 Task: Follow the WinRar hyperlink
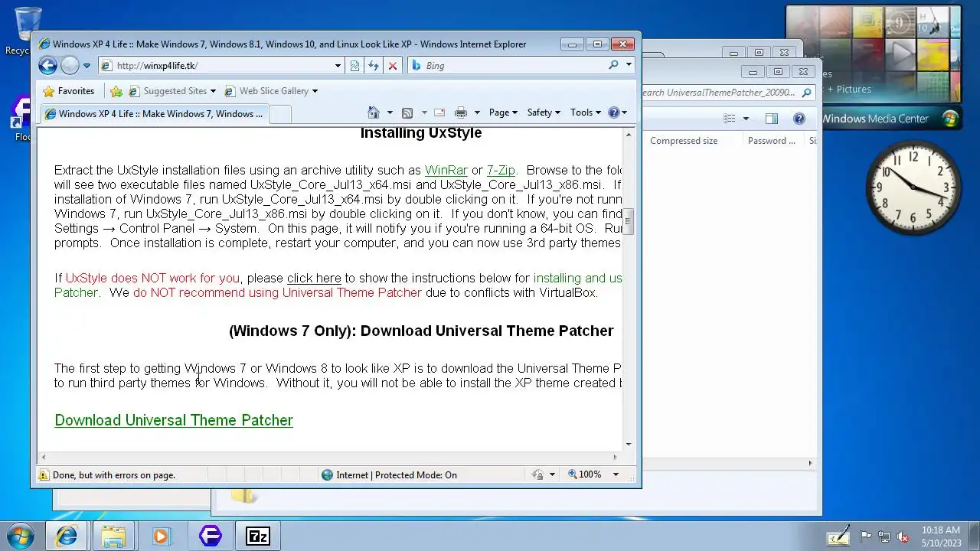point(446,170)
